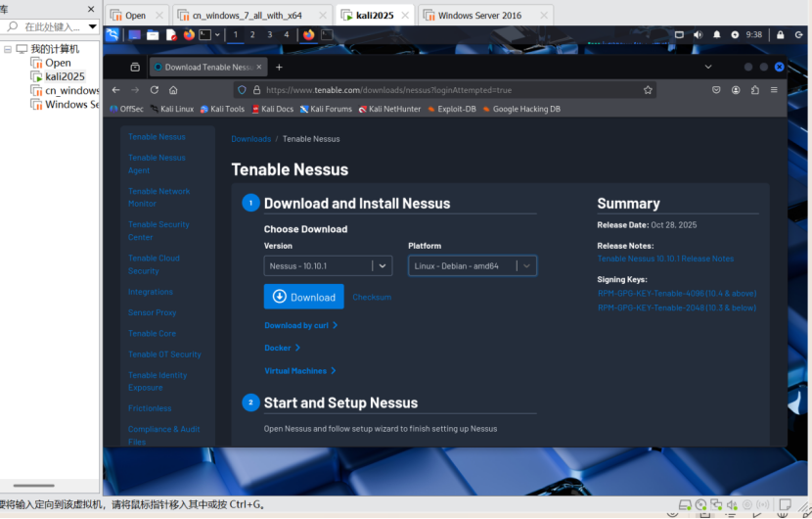Image resolution: width=812 pixels, height=519 pixels.
Task: Open Tenable Nessus 10.10.1 Release Notes
Action: (665, 259)
